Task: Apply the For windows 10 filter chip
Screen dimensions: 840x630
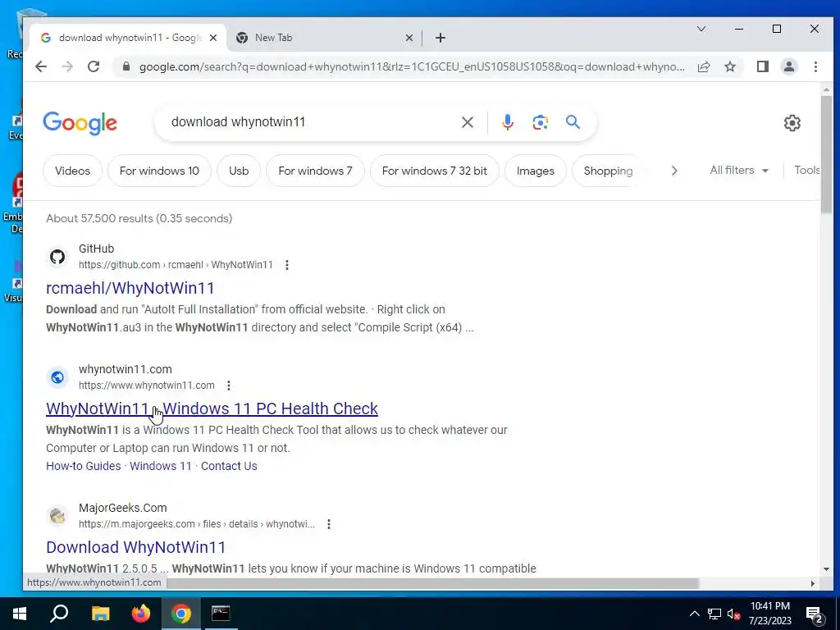Action: click(159, 171)
